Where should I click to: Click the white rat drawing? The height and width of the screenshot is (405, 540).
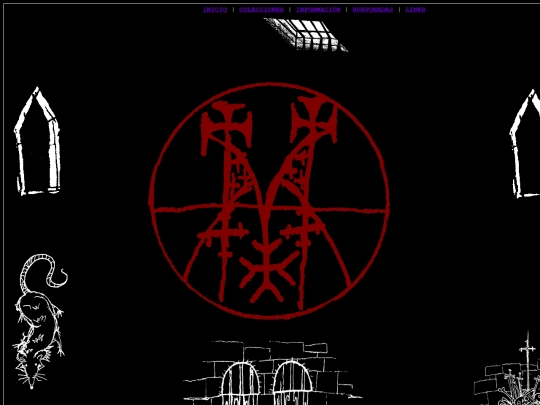point(40,321)
